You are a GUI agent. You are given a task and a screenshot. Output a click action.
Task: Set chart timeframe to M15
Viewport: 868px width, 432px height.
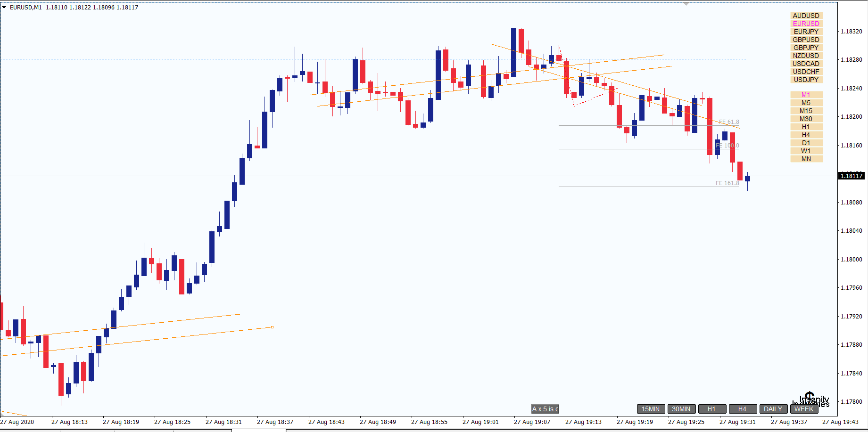point(806,111)
